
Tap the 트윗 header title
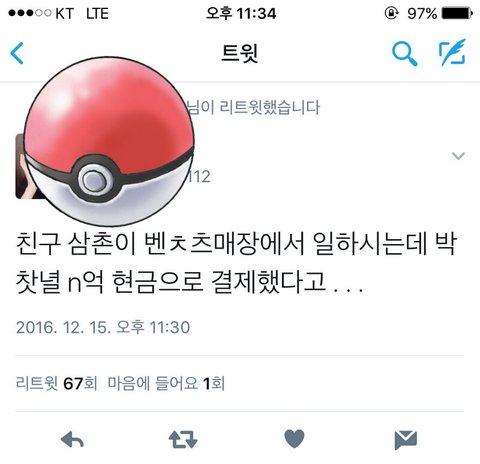click(x=240, y=53)
